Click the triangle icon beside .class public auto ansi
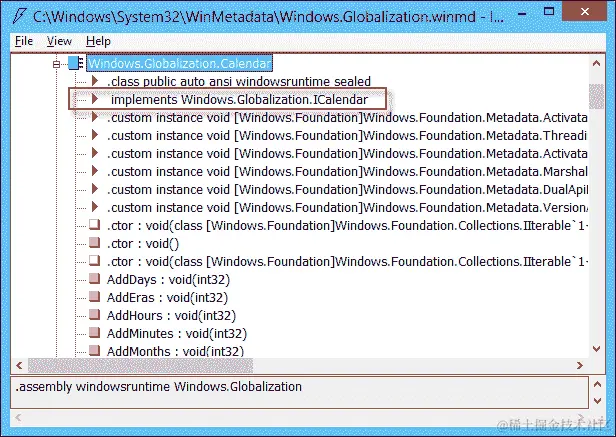616x437 pixels. pos(95,81)
